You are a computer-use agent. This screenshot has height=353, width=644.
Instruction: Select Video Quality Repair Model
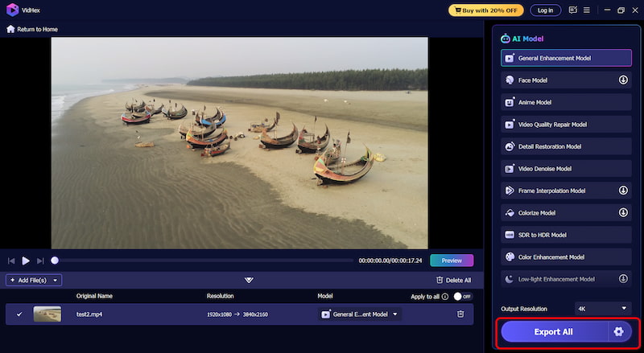coord(566,125)
